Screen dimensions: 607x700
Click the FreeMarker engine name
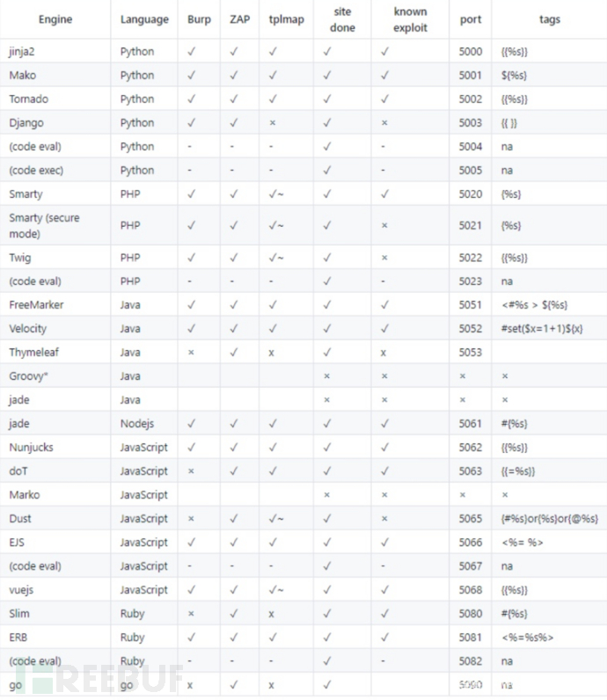[x=36, y=305]
